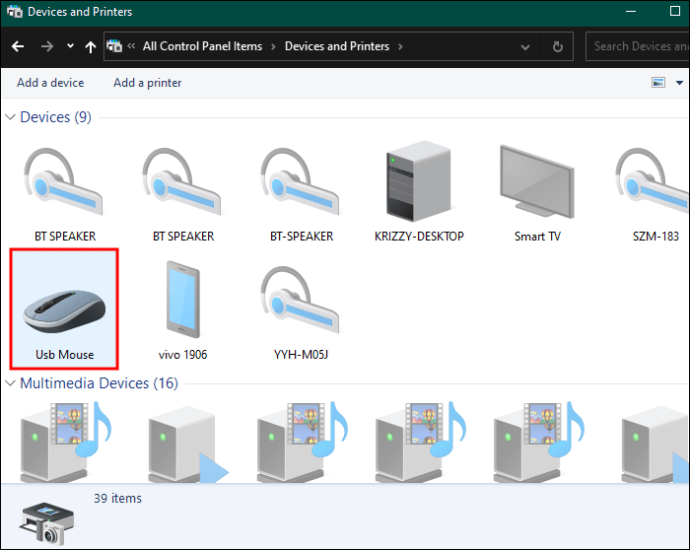Open the recent locations dropdown arrow

[70, 46]
